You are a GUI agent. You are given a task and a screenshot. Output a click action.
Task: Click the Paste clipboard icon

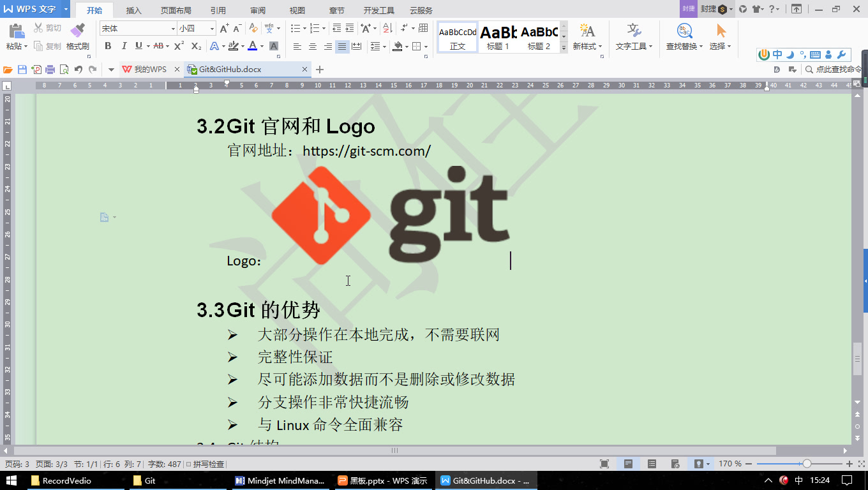point(16,31)
